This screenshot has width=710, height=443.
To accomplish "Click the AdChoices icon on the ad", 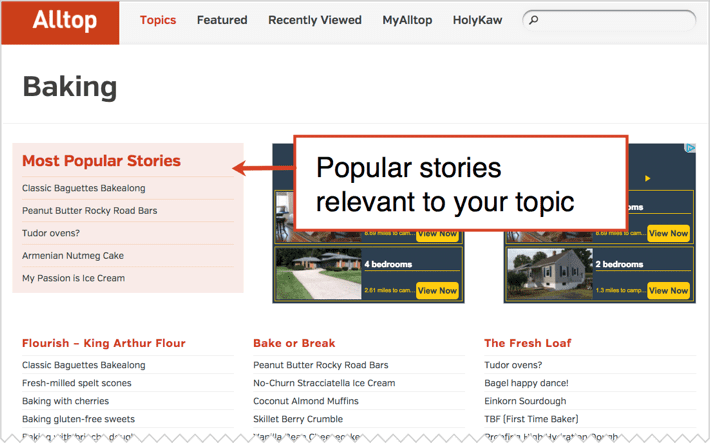I will [690, 148].
